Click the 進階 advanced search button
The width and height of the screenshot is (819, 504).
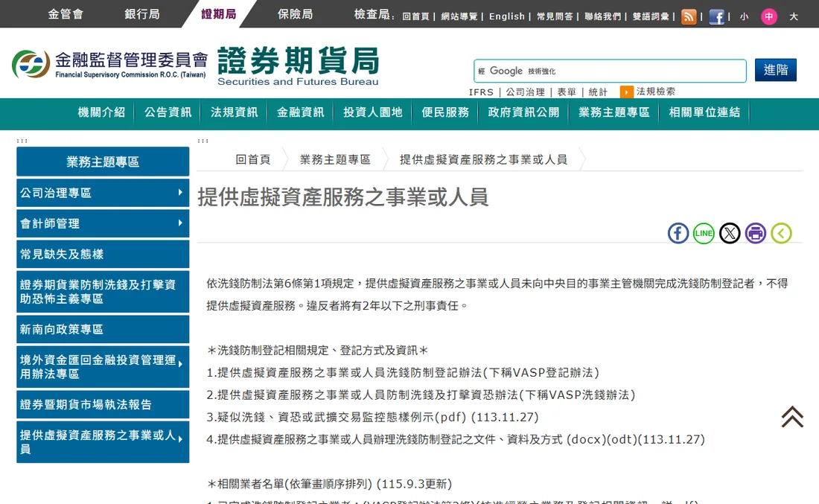pyautogui.click(x=775, y=70)
